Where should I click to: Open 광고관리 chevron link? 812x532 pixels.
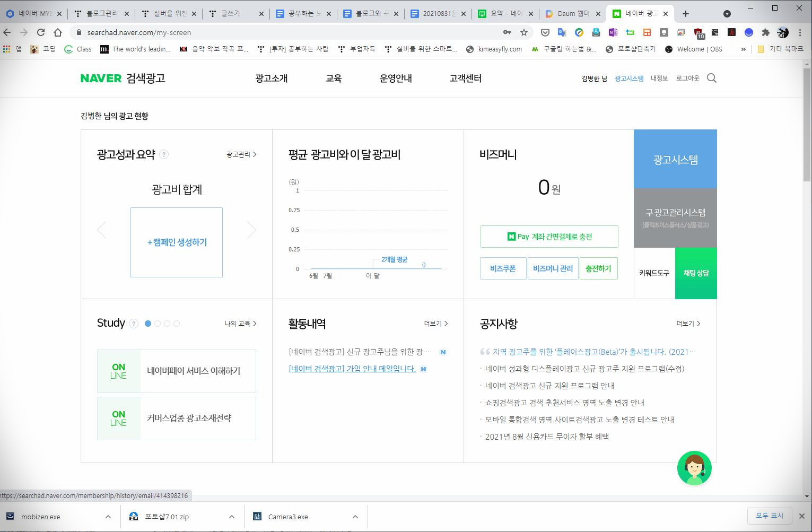click(241, 154)
